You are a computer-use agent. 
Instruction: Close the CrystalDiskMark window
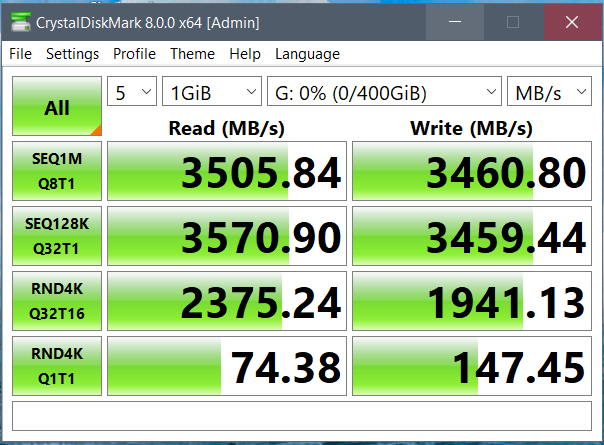tap(572, 22)
